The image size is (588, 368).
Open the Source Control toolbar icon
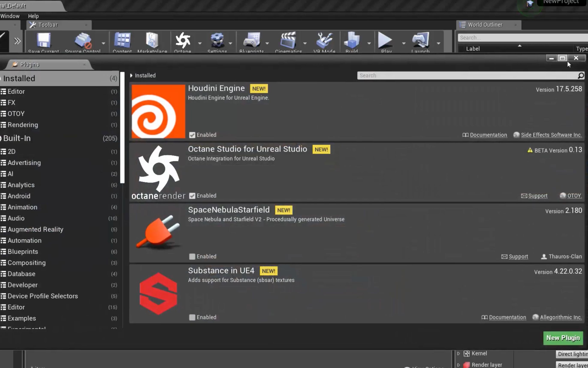click(x=83, y=40)
